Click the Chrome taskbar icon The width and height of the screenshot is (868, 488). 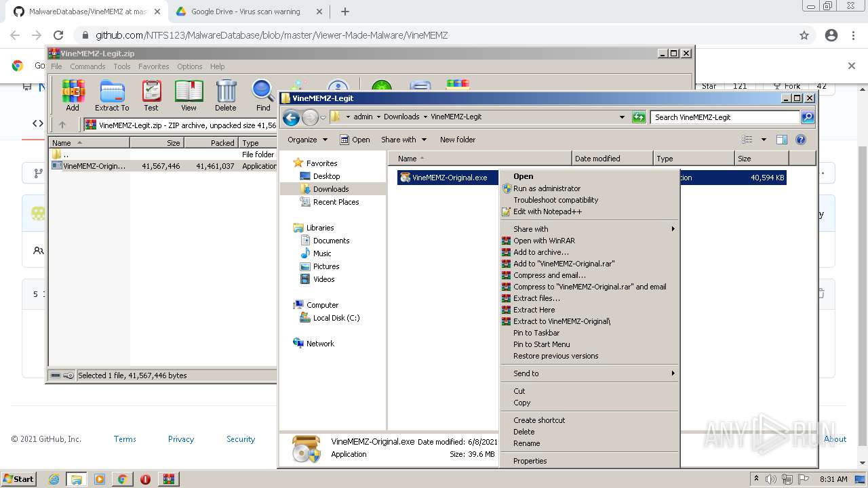122,479
